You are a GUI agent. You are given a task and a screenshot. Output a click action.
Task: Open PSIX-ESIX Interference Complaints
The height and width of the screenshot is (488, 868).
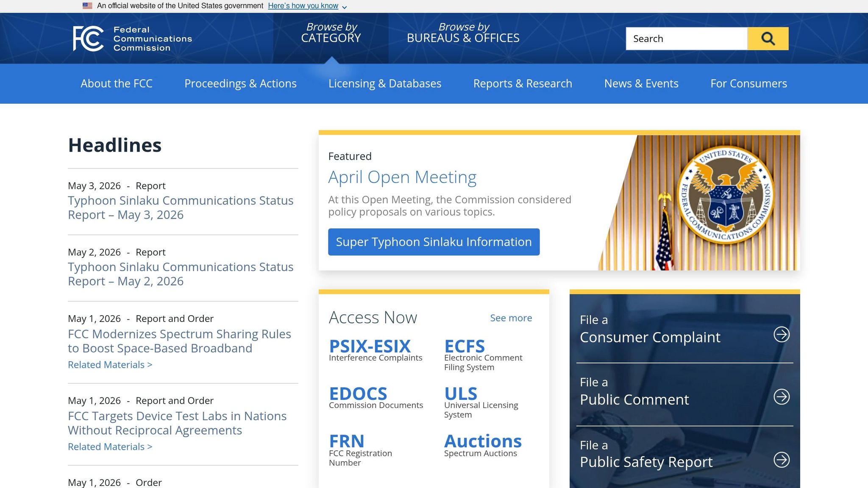click(376, 350)
